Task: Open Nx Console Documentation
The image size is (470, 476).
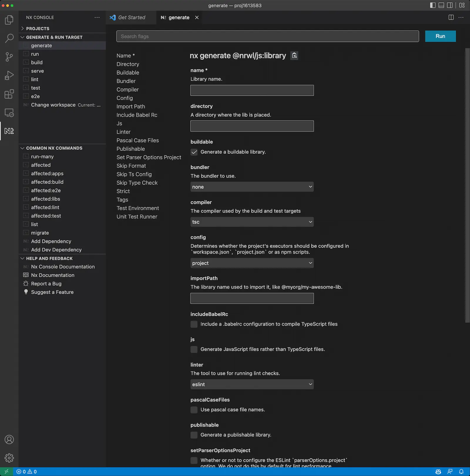Action: click(x=63, y=267)
